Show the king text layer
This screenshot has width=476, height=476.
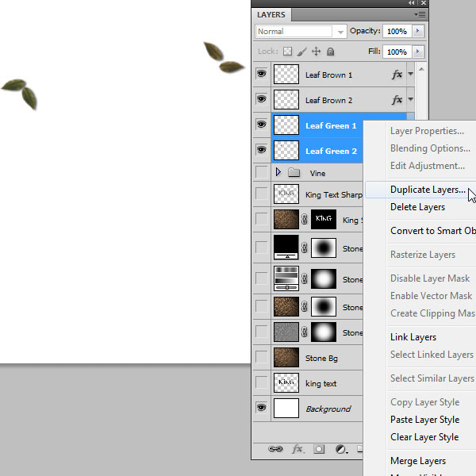tap(261, 382)
